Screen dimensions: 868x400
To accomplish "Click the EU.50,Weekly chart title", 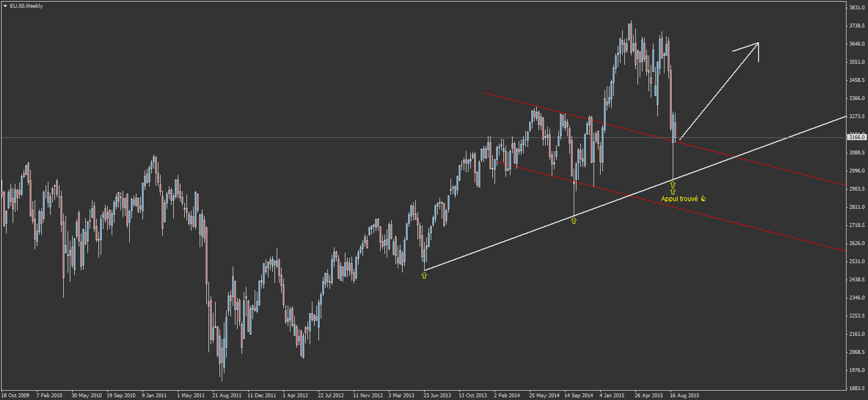I will coord(26,6).
